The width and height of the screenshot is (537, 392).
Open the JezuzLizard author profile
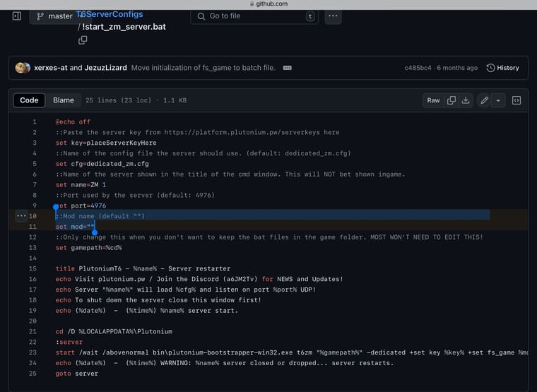(x=105, y=68)
